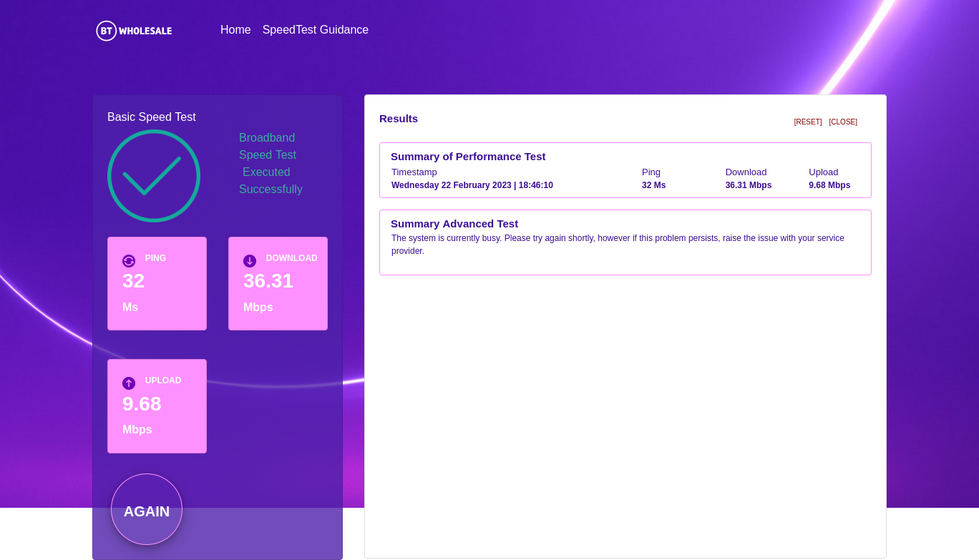Click the green success checkmark circle
Screen dimensions: 979x560
(154, 175)
